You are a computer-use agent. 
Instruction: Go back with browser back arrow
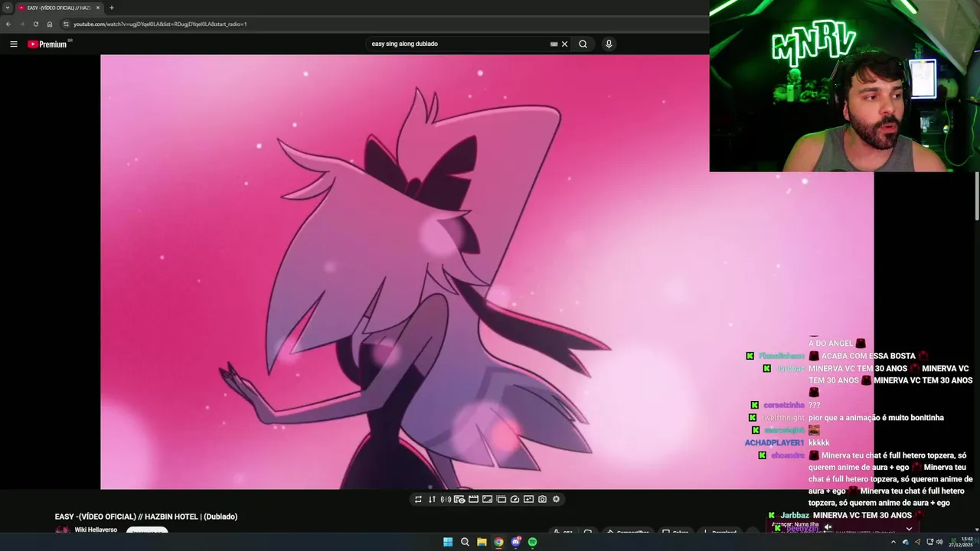click(8, 24)
